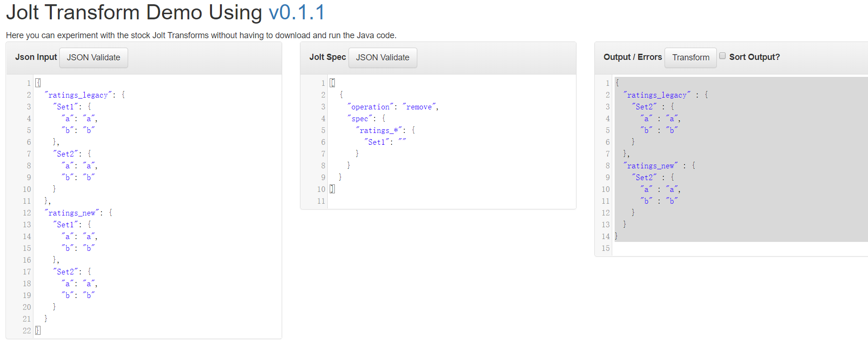Click "ratings_new" key in Output panel

tap(650, 166)
